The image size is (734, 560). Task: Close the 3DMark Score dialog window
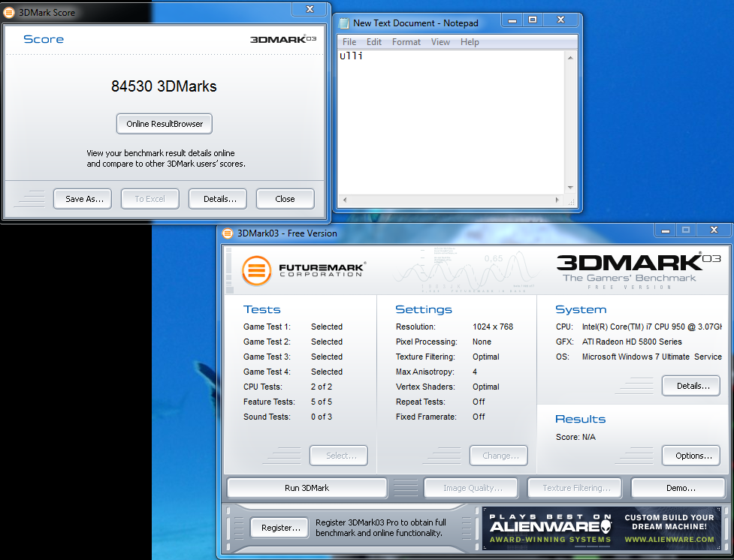(310, 9)
